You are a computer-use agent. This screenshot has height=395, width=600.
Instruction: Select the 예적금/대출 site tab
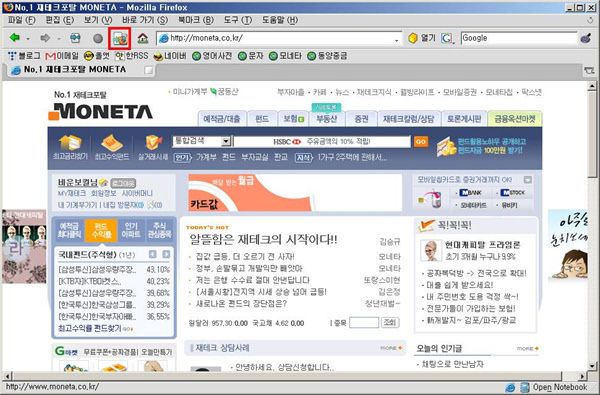coord(222,119)
